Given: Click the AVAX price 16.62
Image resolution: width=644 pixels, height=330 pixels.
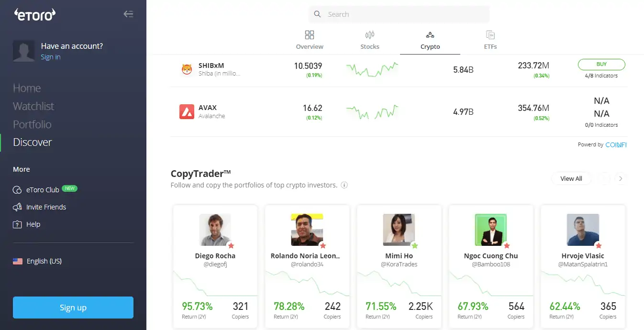Looking at the screenshot, I should [312, 108].
